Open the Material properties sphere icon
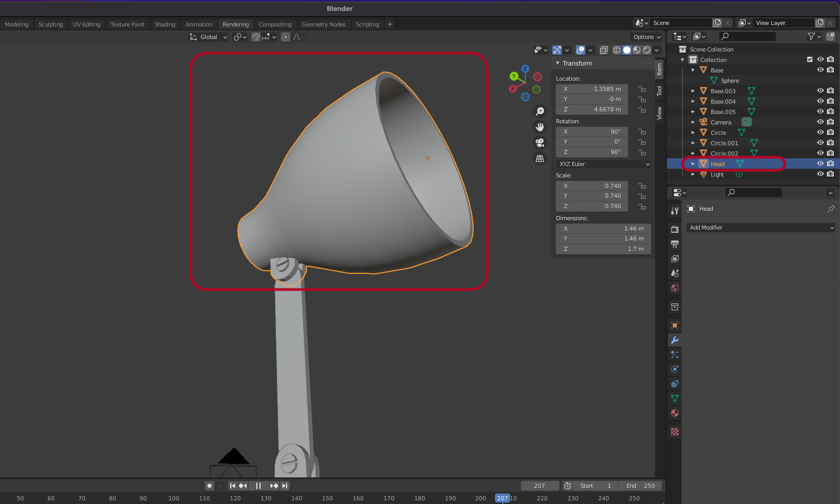The width and height of the screenshot is (840, 504). click(675, 413)
